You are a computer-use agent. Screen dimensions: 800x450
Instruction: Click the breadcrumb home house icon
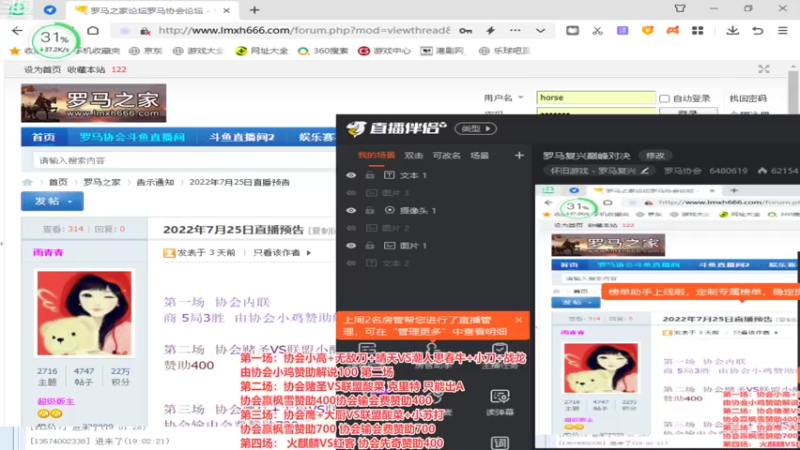click(27, 182)
